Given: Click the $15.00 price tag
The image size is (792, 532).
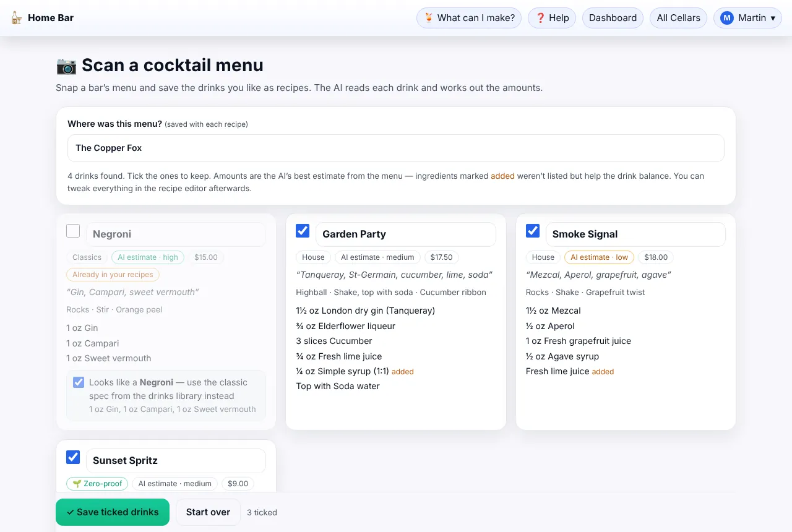Looking at the screenshot, I should (x=206, y=257).
